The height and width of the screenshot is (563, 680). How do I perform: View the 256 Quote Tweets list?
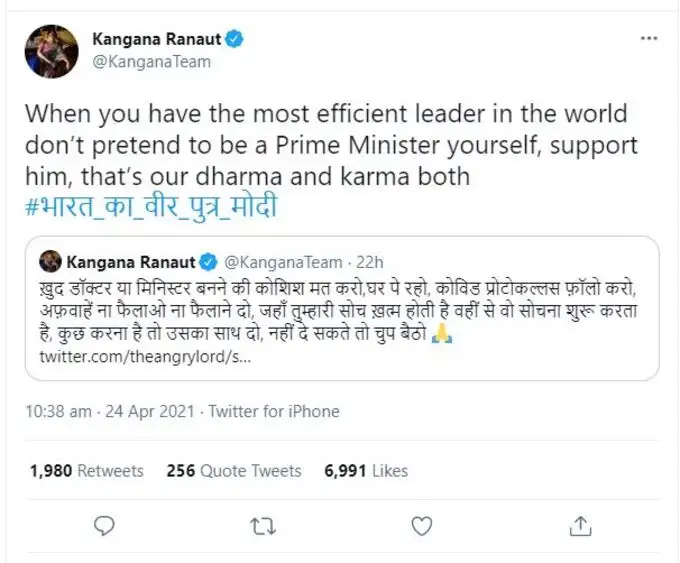(249, 470)
